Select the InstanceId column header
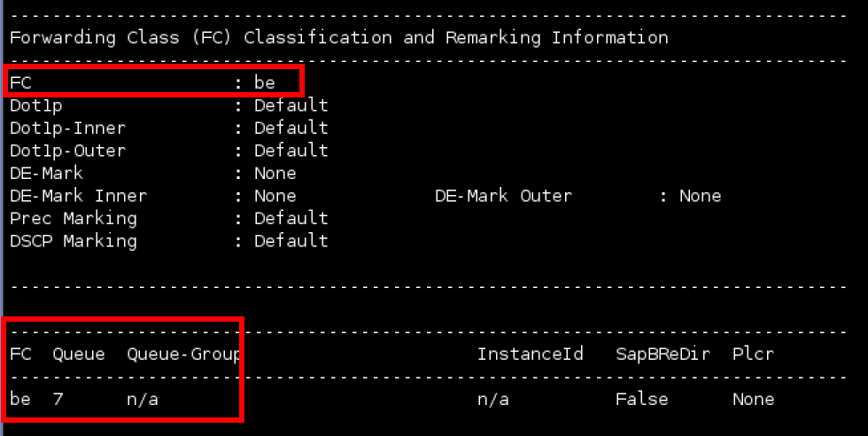868x436 pixels. 530,354
